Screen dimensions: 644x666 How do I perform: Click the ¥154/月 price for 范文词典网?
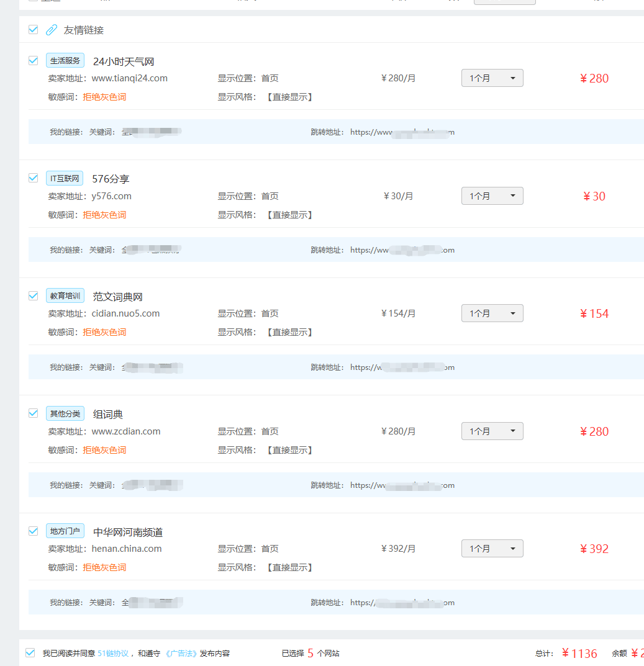tap(398, 313)
